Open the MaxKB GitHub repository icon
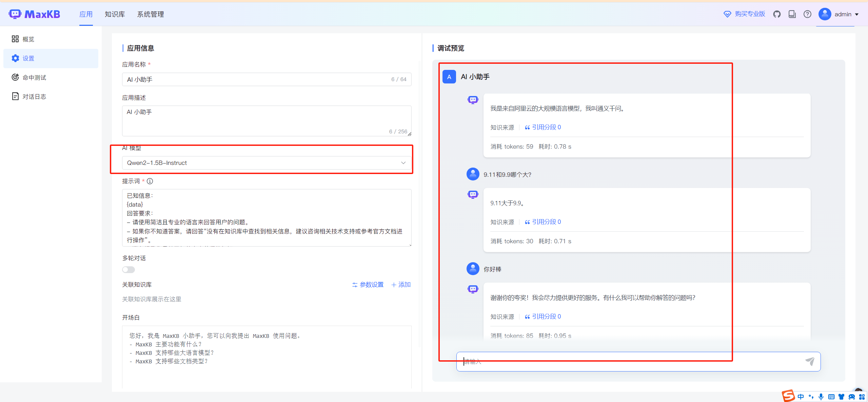The width and height of the screenshot is (868, 402). tap(777, 14)
